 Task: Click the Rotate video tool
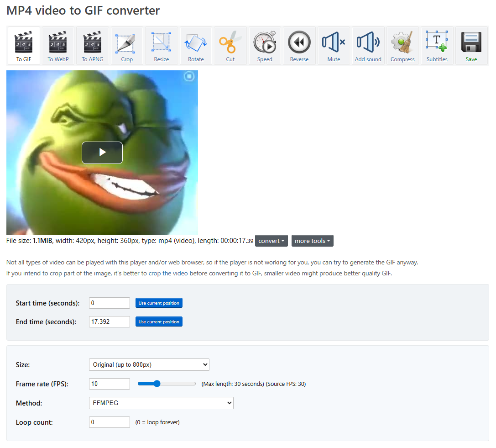[x=196, y=46]
